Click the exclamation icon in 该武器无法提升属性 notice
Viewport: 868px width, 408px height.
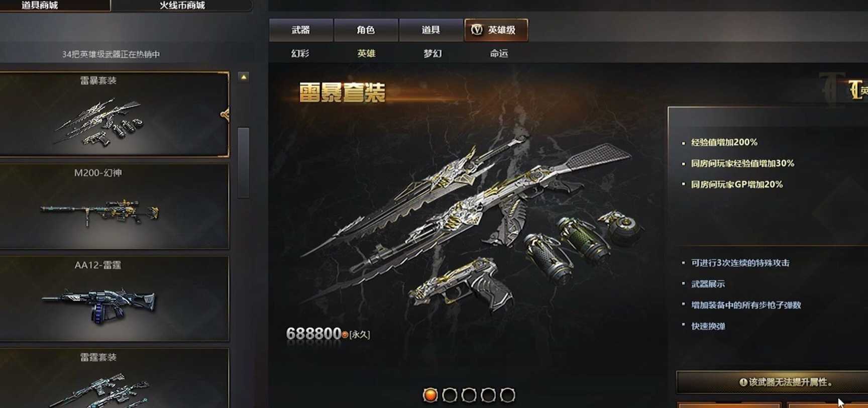tap(743, 382)
